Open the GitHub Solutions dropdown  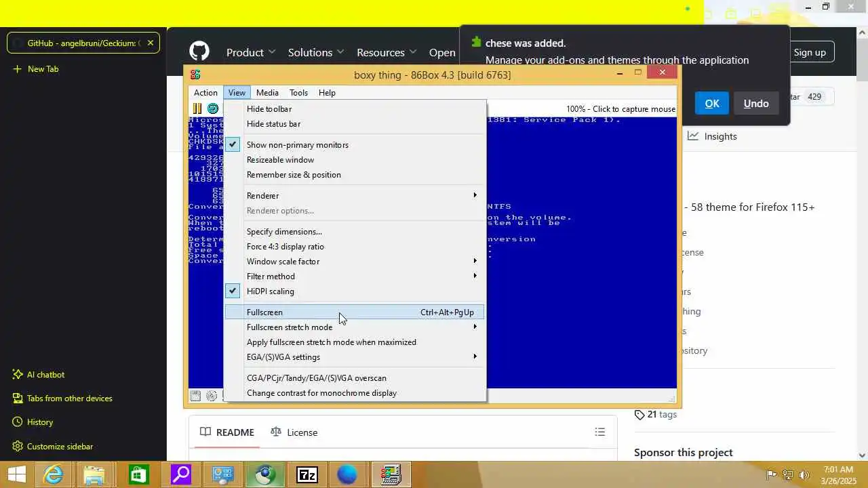click(x=316, y=52)
